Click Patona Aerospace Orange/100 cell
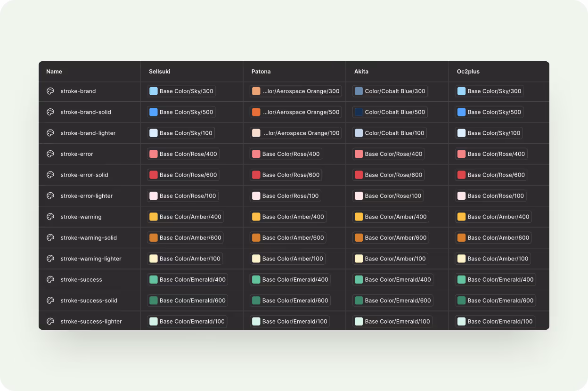 pos(296,133)
